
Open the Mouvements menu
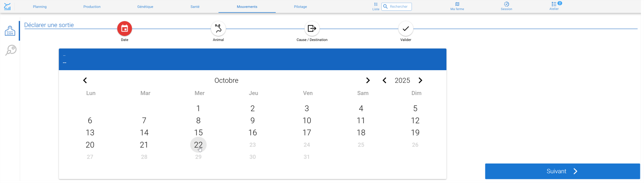click(x=247, y=7)
